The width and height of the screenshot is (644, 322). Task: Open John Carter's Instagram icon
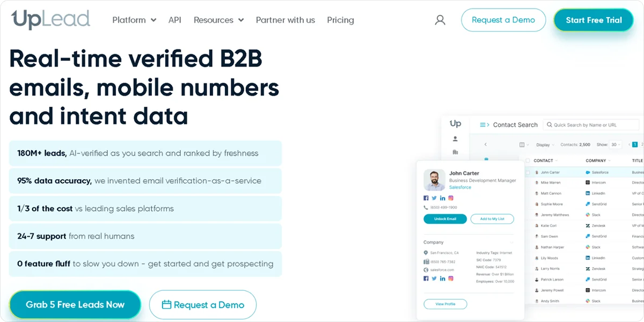click(x=451, y=198)
